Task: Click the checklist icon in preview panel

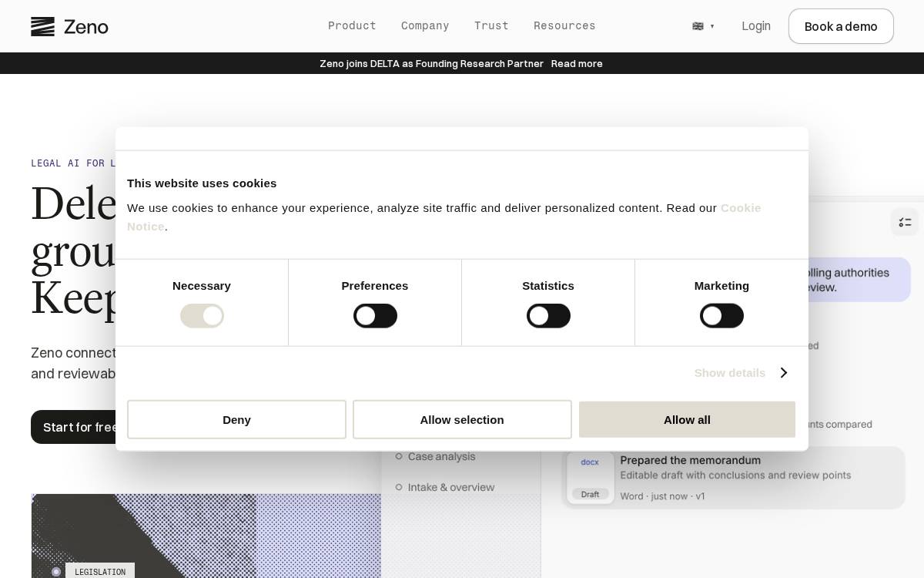Action: 905,222
